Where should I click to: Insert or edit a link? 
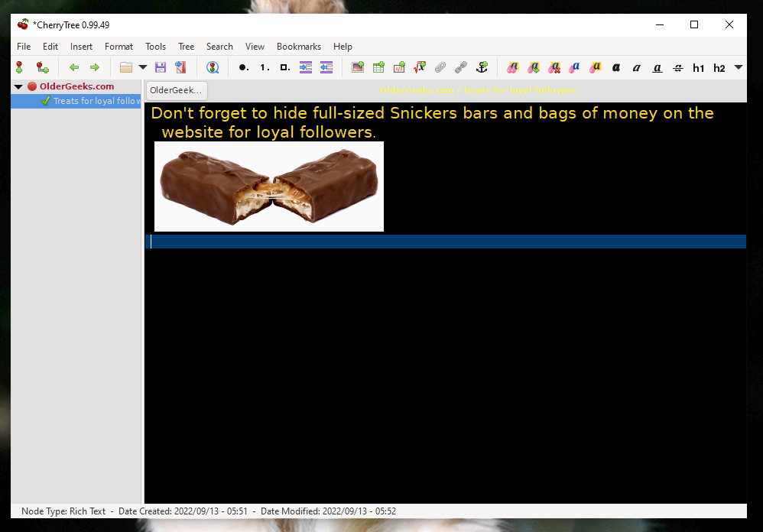pos(461,67)
